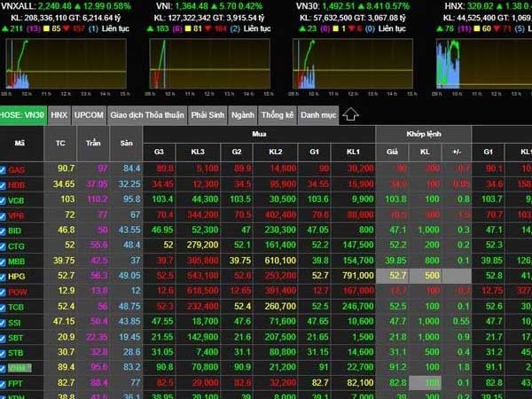Click TCB KL2 value 260,700
The height and width of the screenshot is (399, 532).
(x=280, y=307)
